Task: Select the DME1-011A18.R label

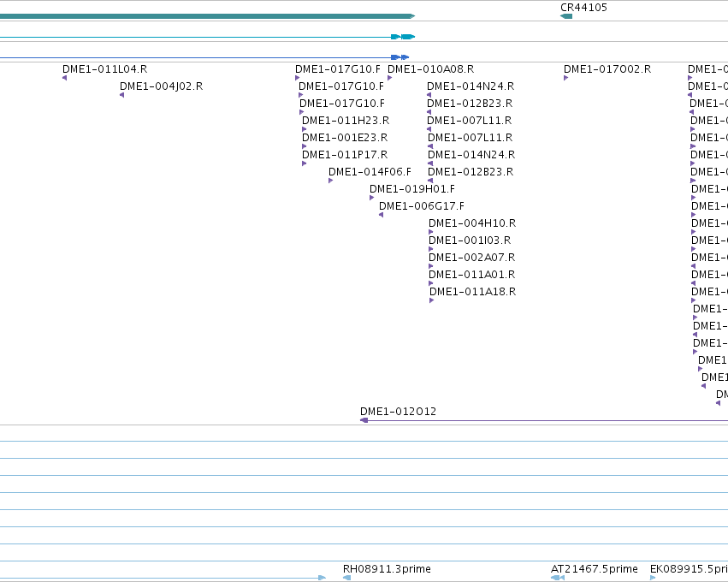Action: (472, 292)
